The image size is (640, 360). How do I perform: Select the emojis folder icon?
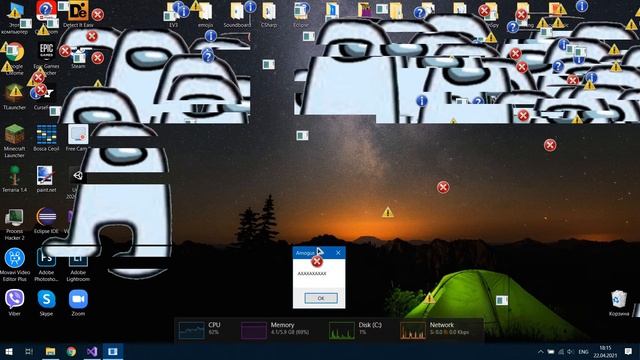[x=205, y=15]
